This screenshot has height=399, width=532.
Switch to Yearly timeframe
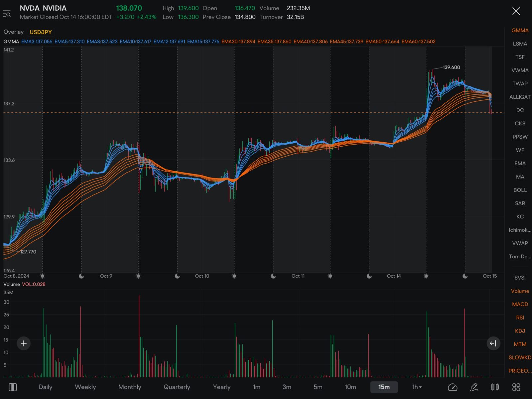pyautogui.click(x=221, y=387)
